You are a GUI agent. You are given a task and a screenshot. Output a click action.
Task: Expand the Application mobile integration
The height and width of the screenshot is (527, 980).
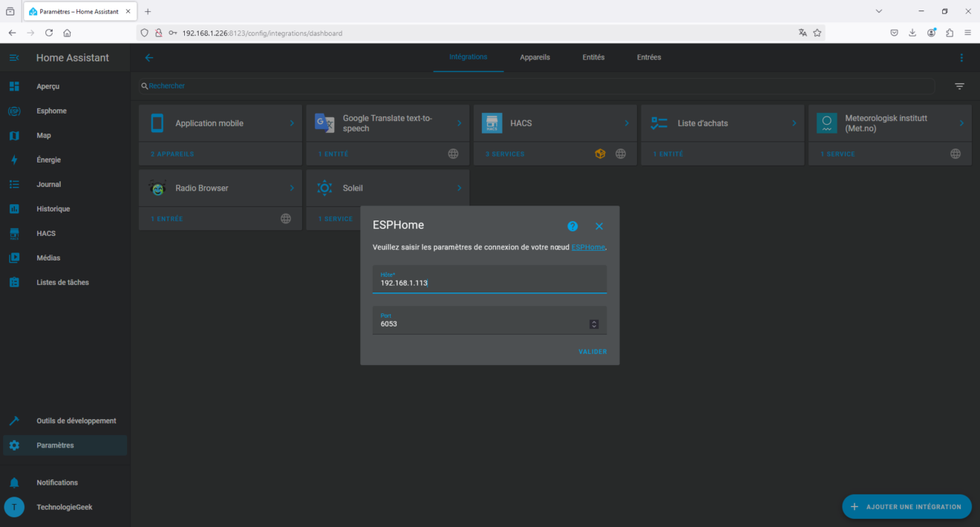pos(292,123)
